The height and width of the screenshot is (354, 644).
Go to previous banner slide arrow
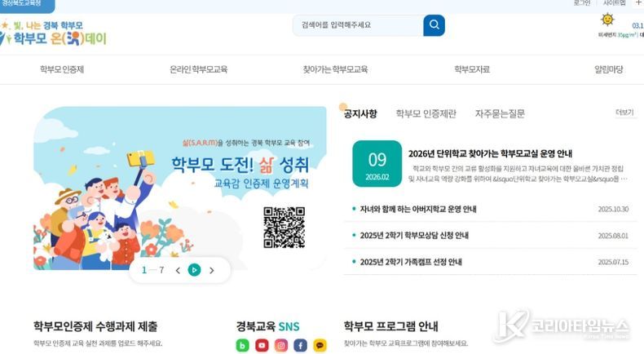(x=178, y=270)
